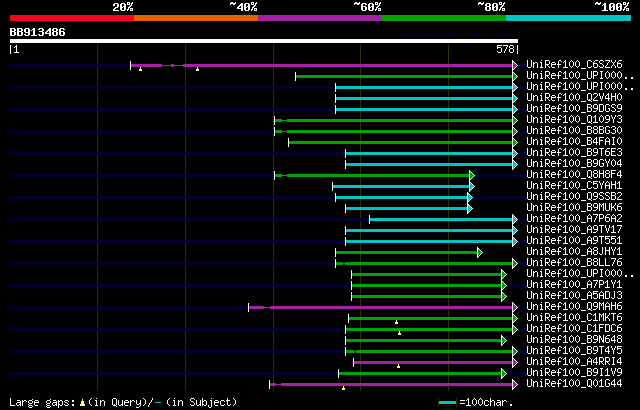Click the green arrowhead ending the B9I1V9 alignment

click(504, 374)
